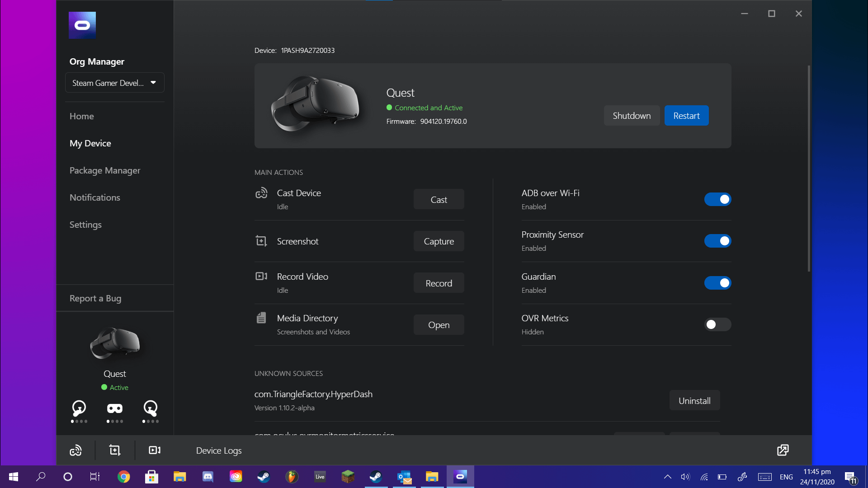Go to the Home page
Image resolution: width=868 pixels, height=488 pixels.
[82, 116]
